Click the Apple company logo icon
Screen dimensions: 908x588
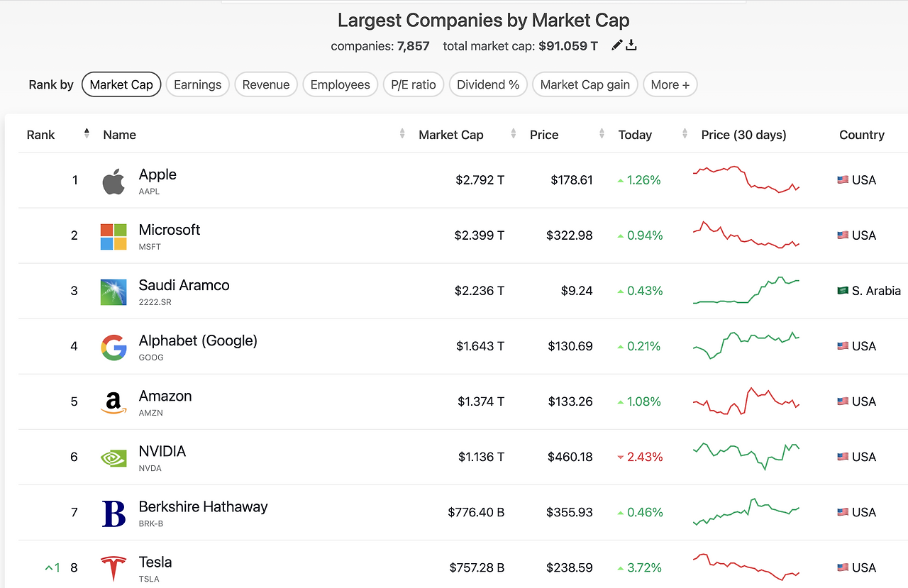113,182
